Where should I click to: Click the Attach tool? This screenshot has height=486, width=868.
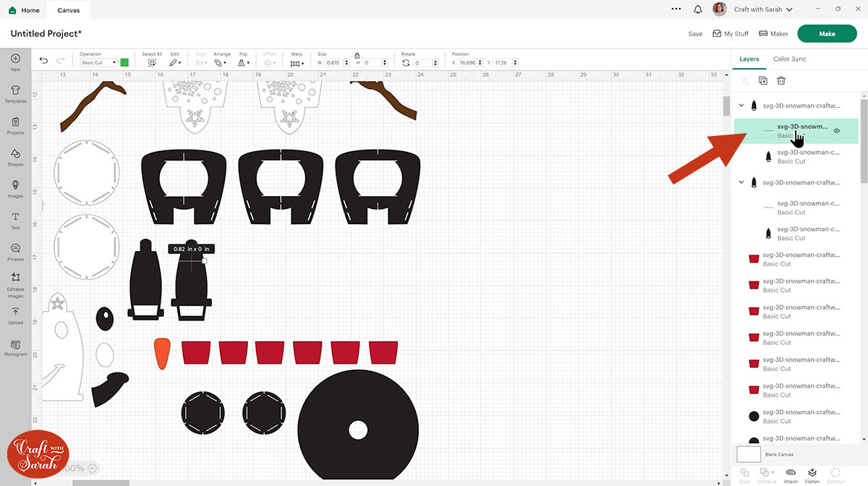click(x=791, y=474)
